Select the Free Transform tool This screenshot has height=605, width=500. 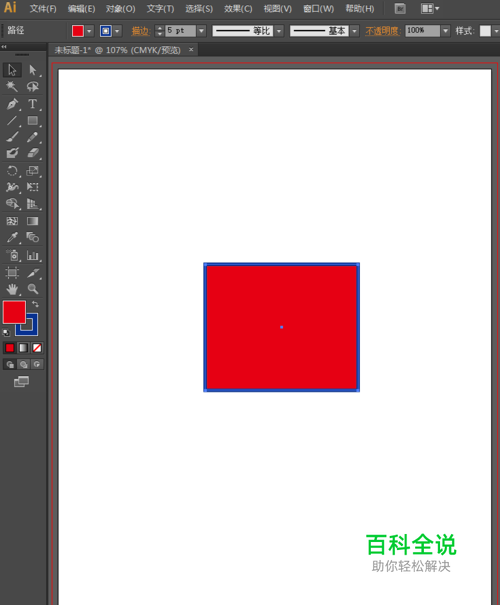click(32, 187)
